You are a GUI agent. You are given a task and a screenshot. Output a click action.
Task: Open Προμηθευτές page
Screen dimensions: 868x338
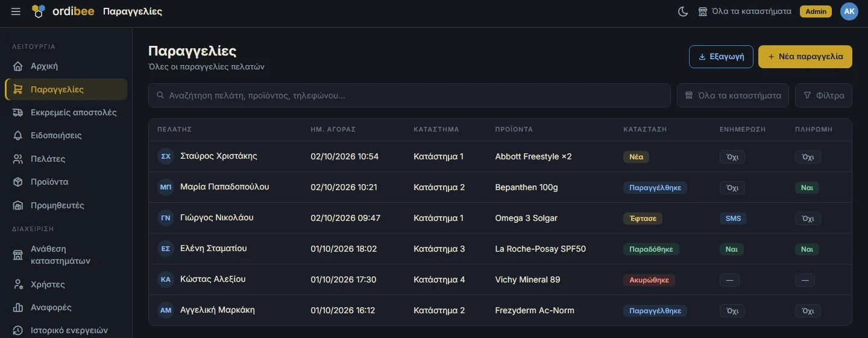click(x=66, y=206)
